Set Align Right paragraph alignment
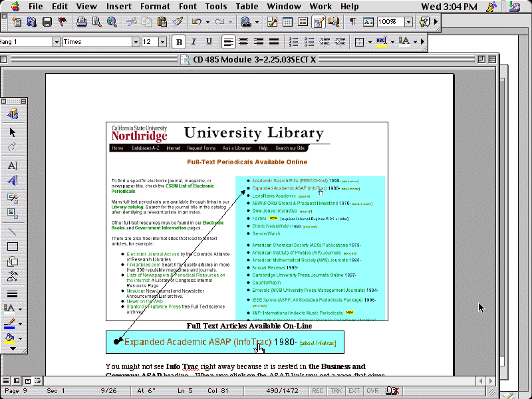532x399 pixels. click(x=259, y=42)
